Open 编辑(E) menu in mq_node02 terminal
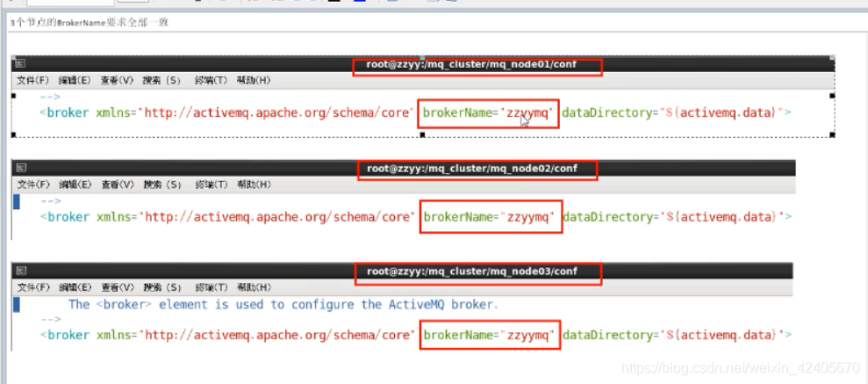Screen dimensions: 868x384 tap(75, 185)
